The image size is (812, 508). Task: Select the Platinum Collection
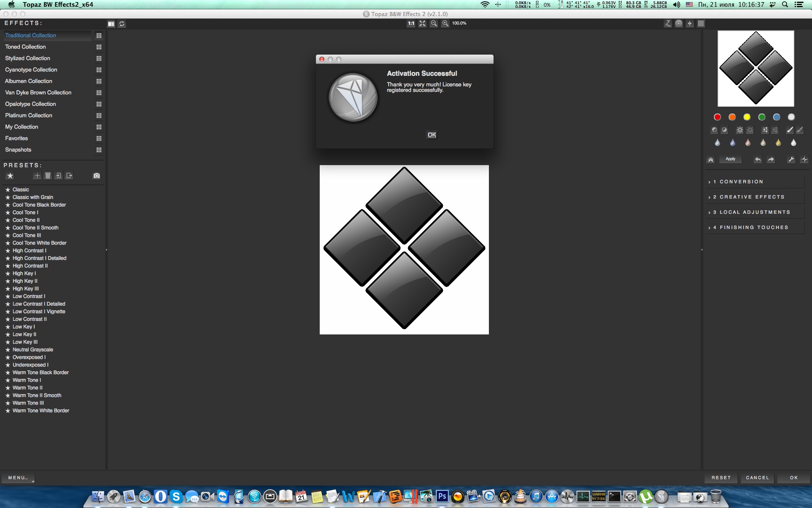point(29,116)
